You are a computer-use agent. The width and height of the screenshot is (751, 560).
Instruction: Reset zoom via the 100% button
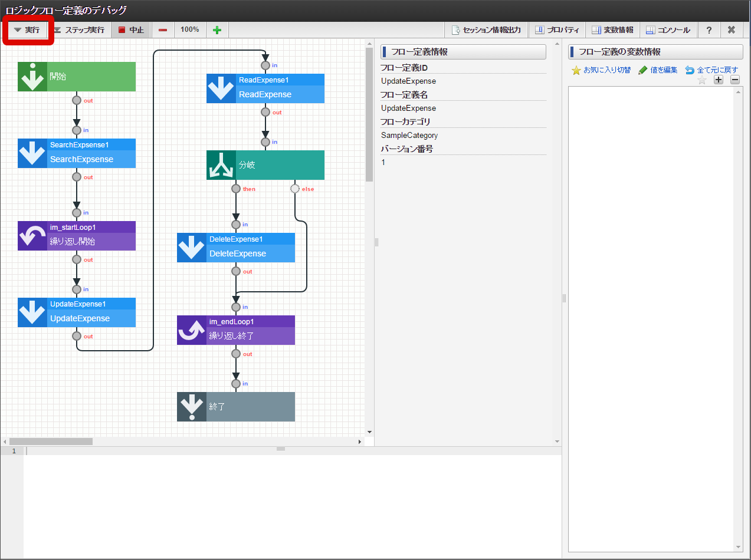click(190, 29)
